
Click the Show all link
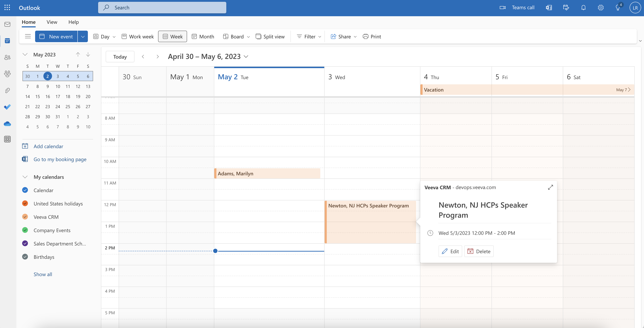coord(43,274)
